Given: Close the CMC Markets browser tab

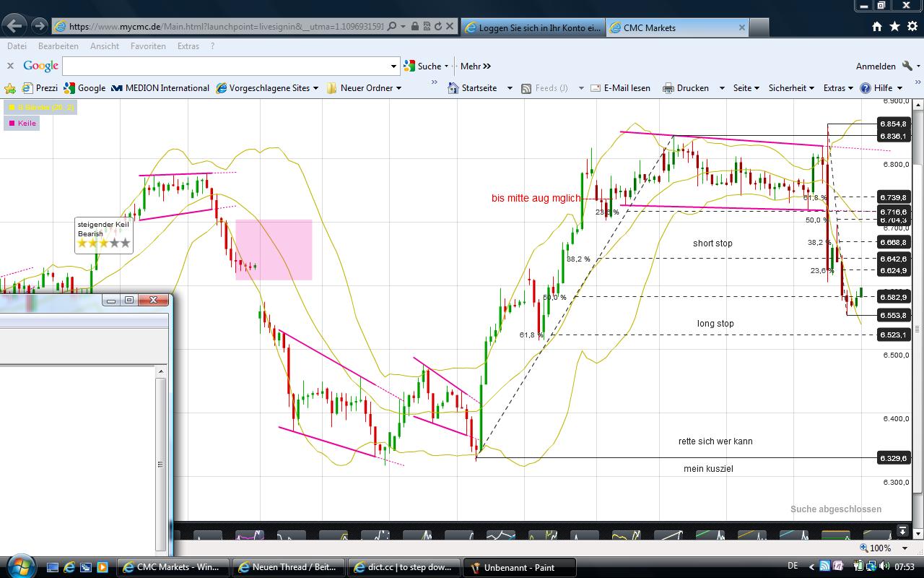Looking at the screenshot, I should tap(741, 27).
